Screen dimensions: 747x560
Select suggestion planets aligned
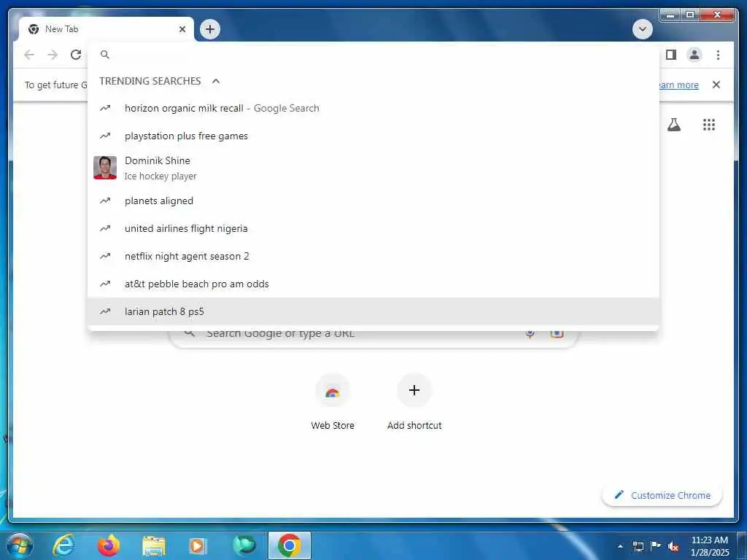[x=373, y=201]
